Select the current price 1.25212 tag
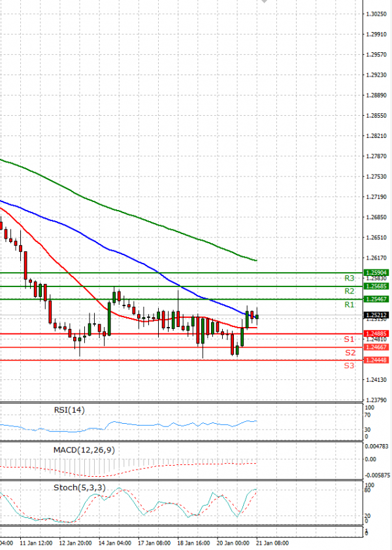The width and height of the screenshot is (392, 550). 376,315
